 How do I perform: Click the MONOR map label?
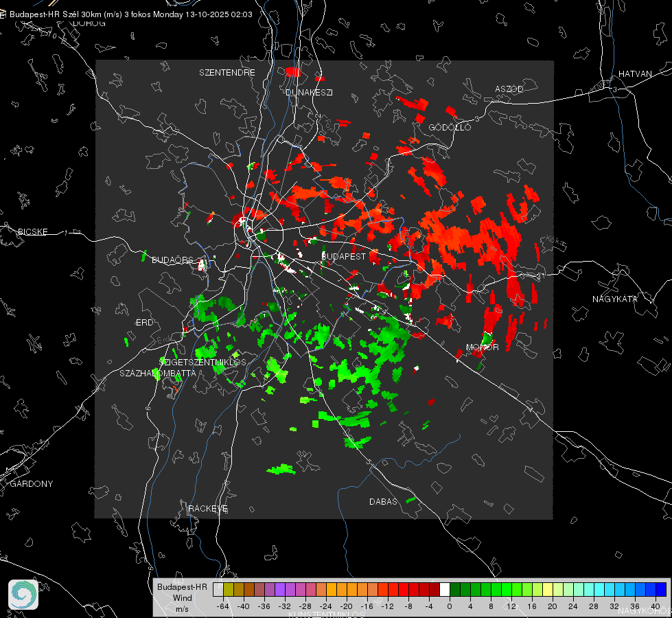pos(482,347)
